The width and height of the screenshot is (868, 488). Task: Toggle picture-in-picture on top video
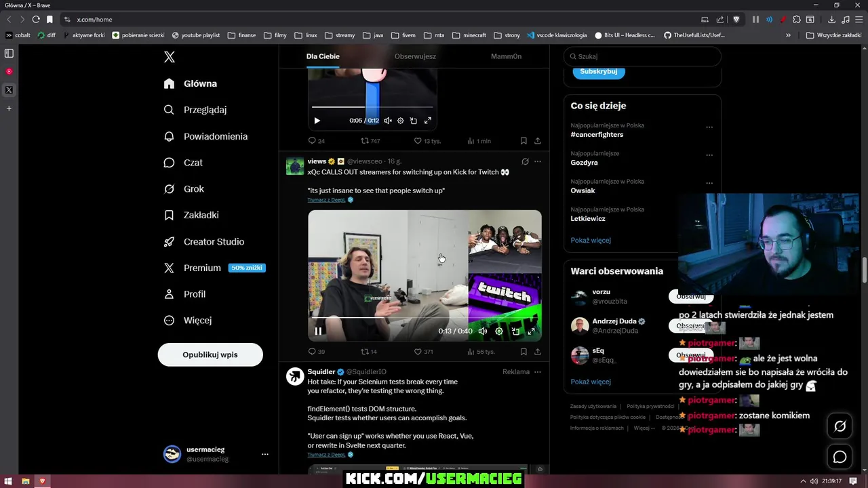pos(414,121)
